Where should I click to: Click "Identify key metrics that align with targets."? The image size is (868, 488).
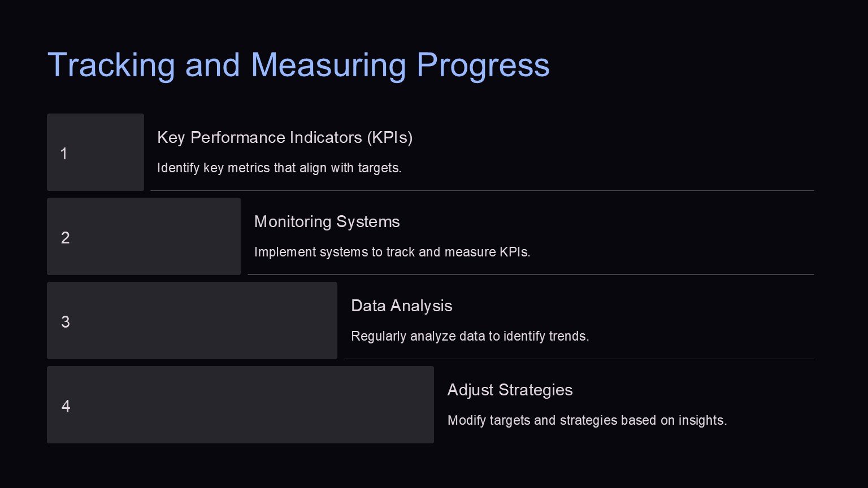(x=279, y=168)
